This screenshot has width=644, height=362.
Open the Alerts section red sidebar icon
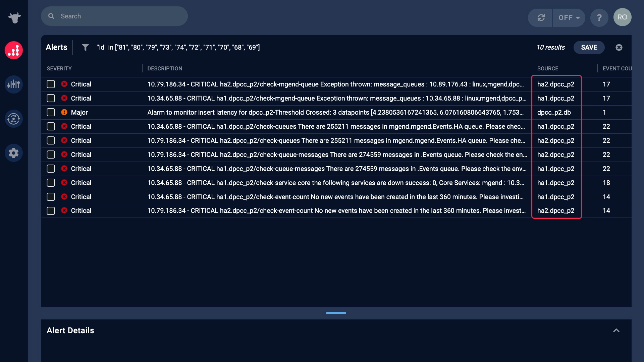[x=14, y=50]
